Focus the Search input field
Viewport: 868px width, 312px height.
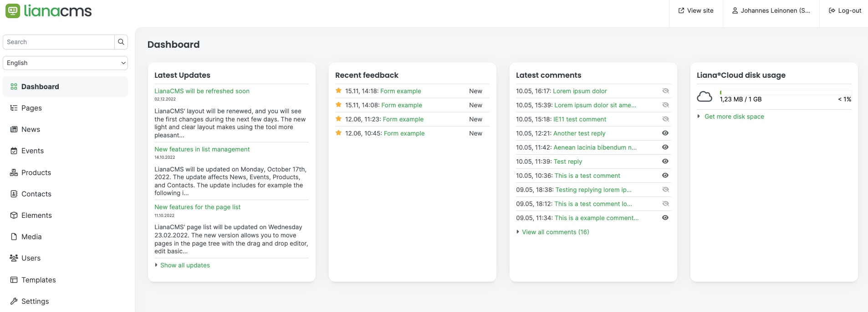tap(59, 42)
